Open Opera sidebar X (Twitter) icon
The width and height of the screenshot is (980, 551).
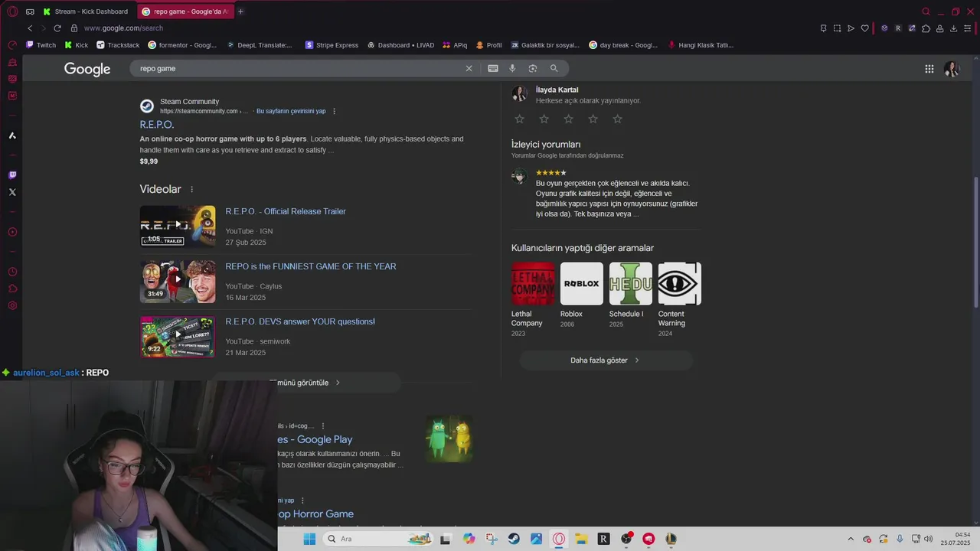(12, 192)
